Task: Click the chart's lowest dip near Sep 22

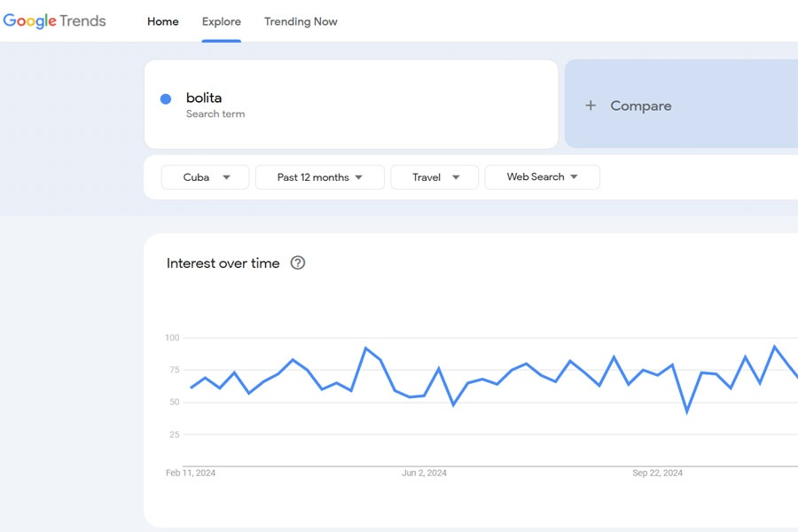Action: (687, 411)
